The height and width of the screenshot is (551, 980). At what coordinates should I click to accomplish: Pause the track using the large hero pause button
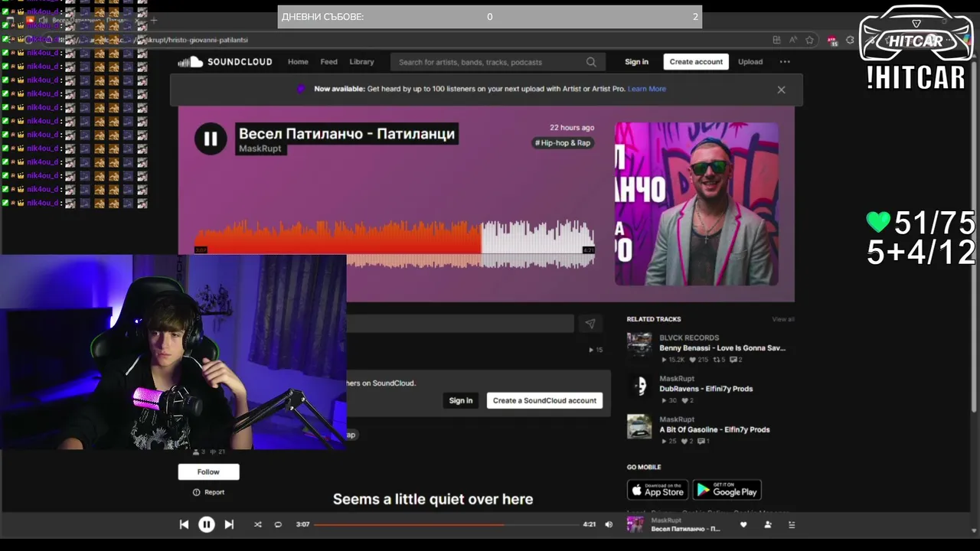(210, 139)
